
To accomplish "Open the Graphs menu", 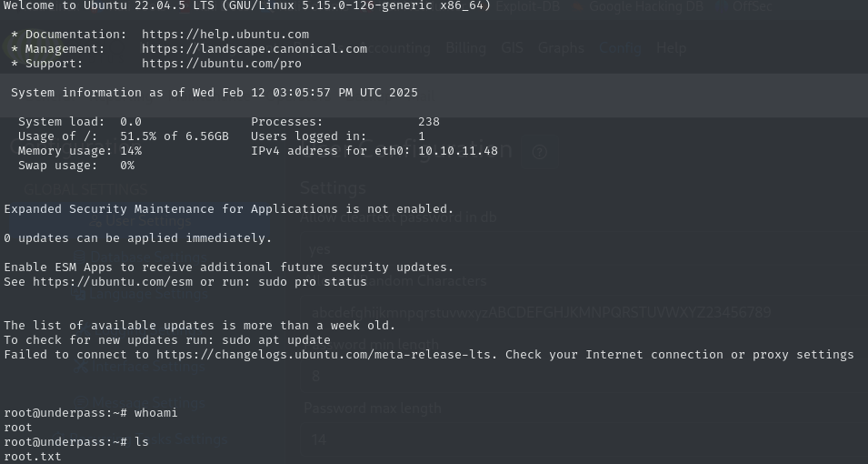I will pos(560,47).
